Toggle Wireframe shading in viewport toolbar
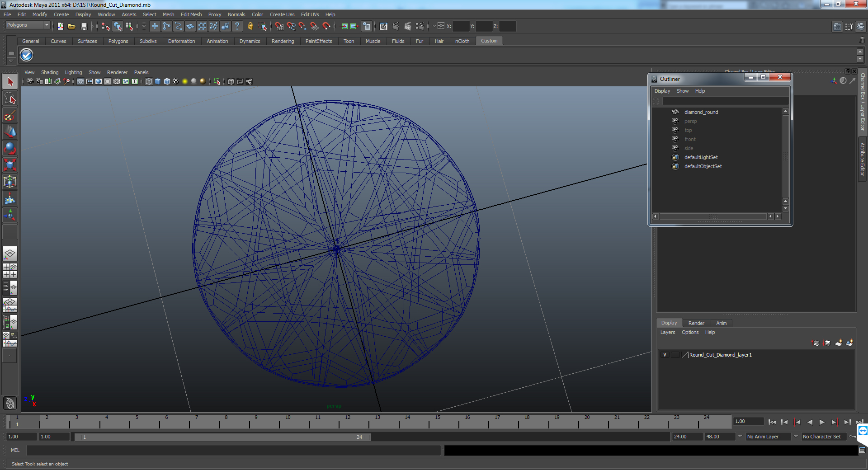The width and height of the screenshot is (868, 470). click(149, 81)
